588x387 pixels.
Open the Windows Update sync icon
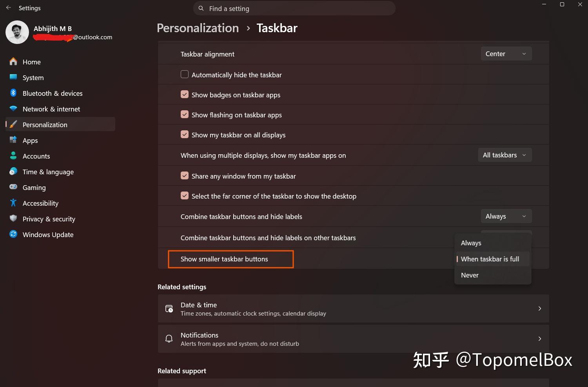13,234
